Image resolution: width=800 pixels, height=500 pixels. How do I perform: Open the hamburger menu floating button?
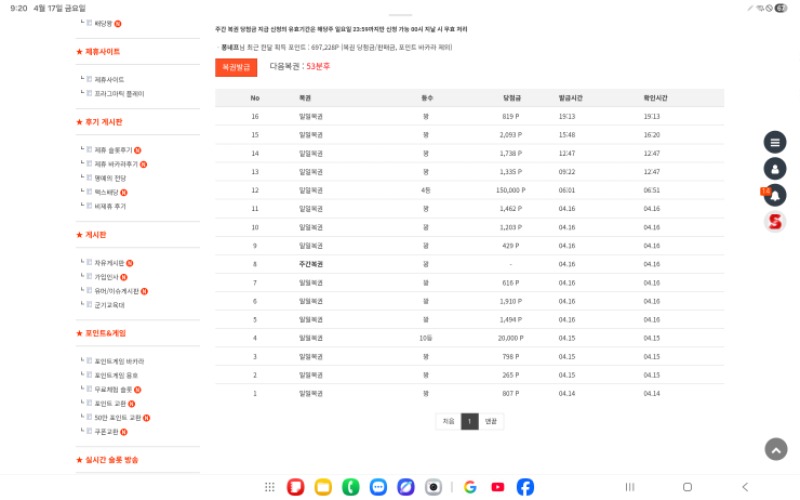pyautogui.click(x=775, y=142)
